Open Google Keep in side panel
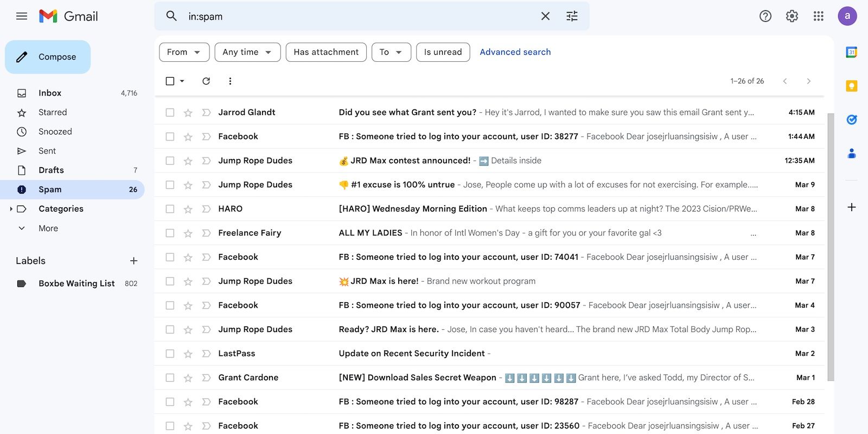 [x=851, y=86]
